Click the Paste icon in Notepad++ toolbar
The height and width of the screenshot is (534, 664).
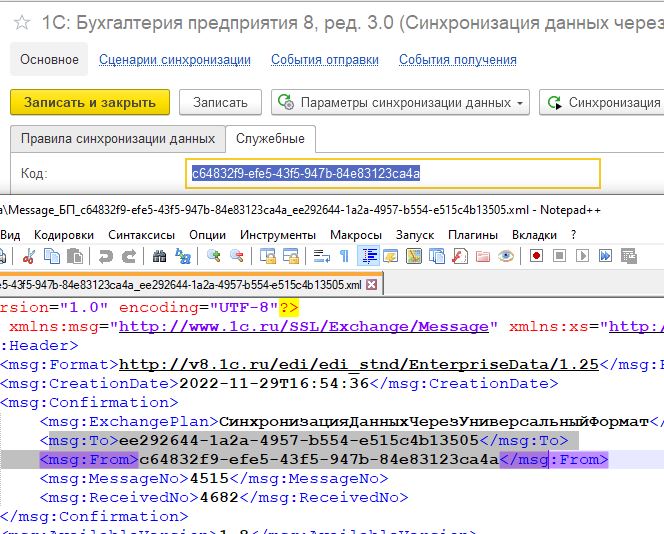75,256
